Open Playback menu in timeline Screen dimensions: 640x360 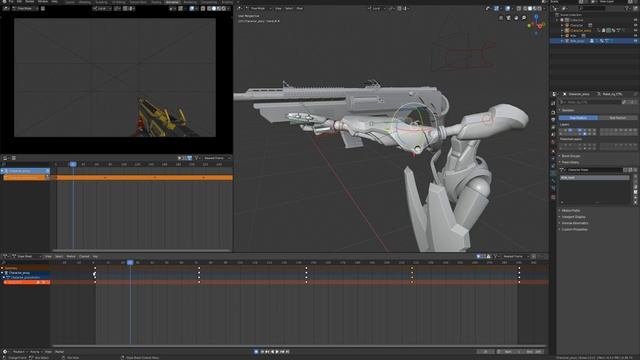click(19, 351)
